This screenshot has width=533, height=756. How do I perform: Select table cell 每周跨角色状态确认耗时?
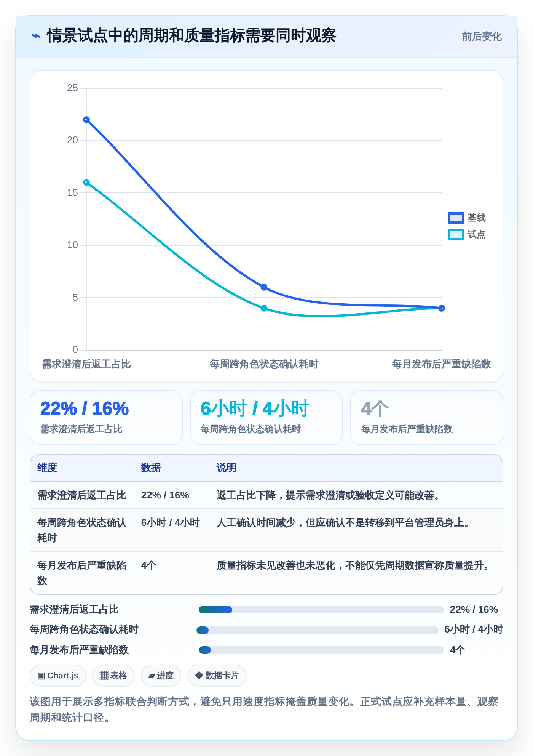(x=81, y=530)
